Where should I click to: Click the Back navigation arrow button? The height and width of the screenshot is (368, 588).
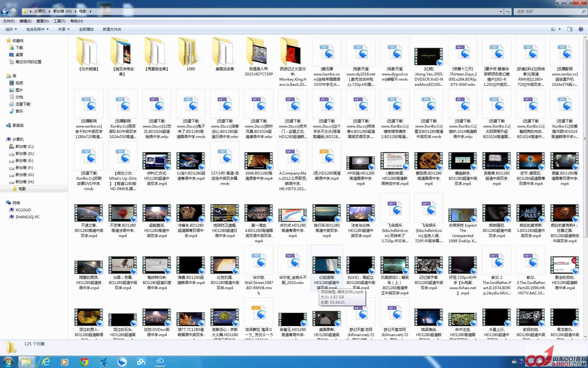(x=5, y=12)
